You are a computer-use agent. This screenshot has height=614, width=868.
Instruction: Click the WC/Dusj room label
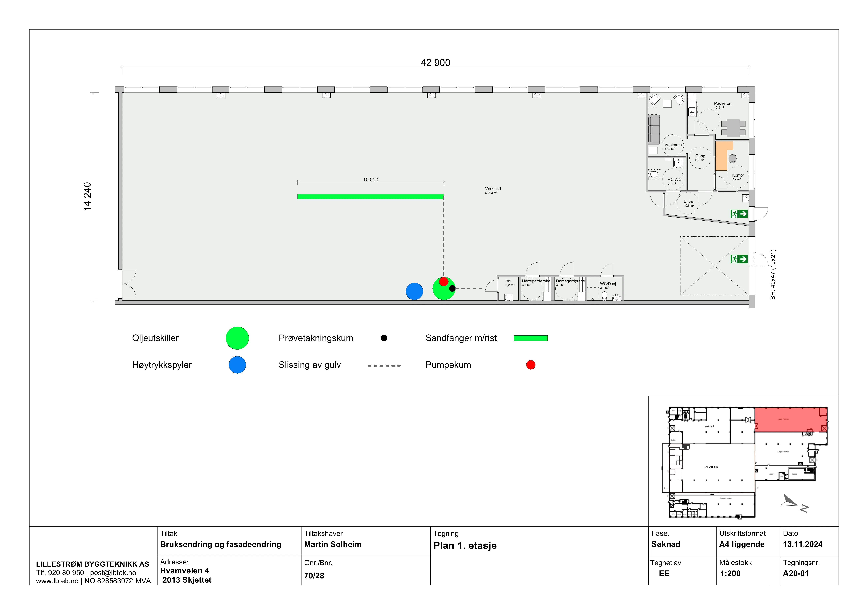[x=608, y=285]
